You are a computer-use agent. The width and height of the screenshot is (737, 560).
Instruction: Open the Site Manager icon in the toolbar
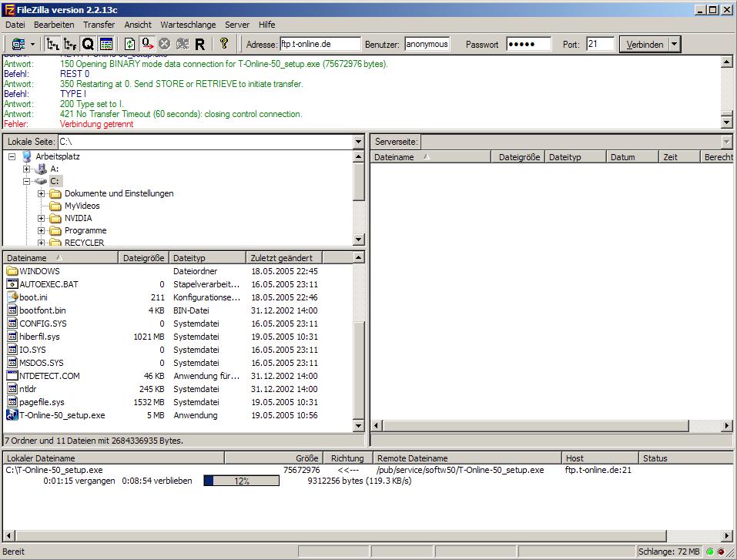pos(18,44)
